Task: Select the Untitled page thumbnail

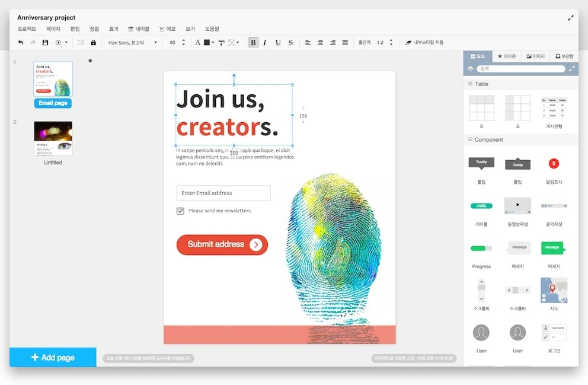Action: [53, 138]
